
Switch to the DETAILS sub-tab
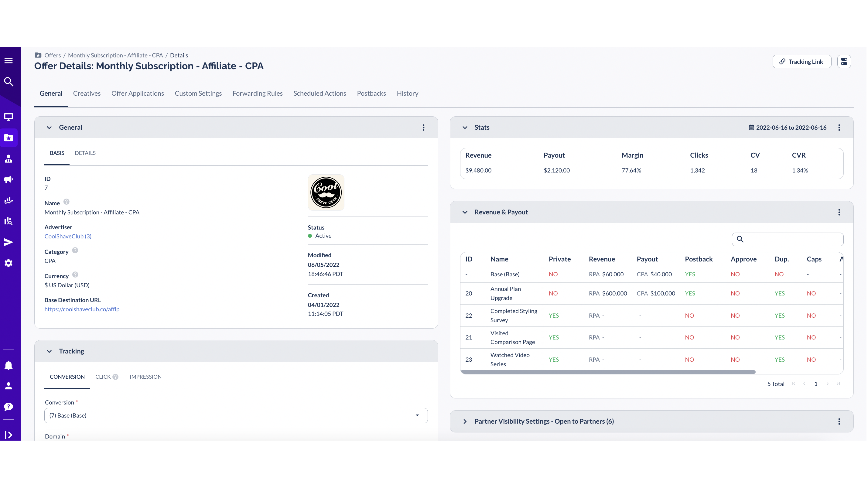(85, 153)
